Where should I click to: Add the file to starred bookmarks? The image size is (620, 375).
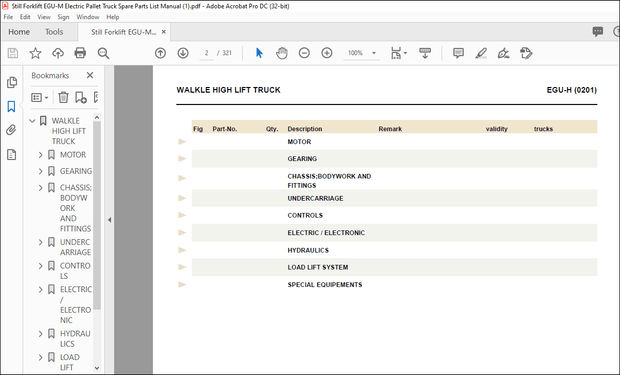pos(36,53)
